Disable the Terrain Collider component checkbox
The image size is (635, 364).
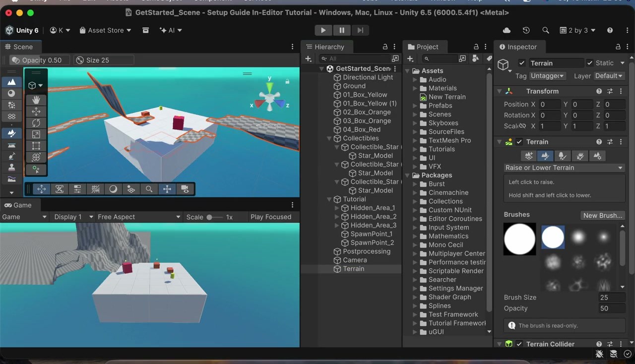point(519,344)
